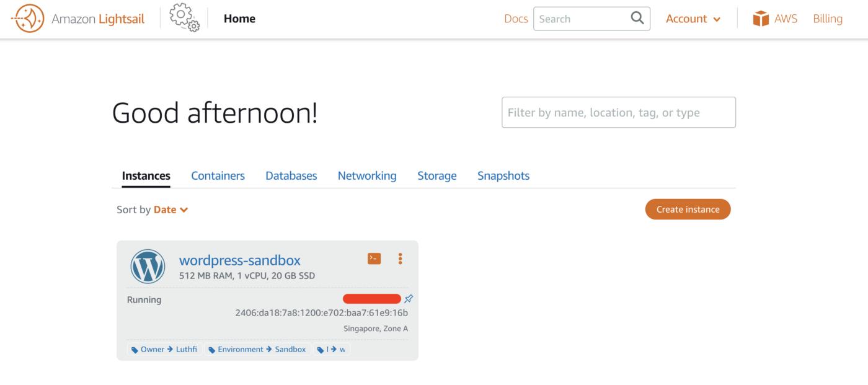Go to the Billing link
Viewport: 868px width, 385px height.
click(828, 19)
